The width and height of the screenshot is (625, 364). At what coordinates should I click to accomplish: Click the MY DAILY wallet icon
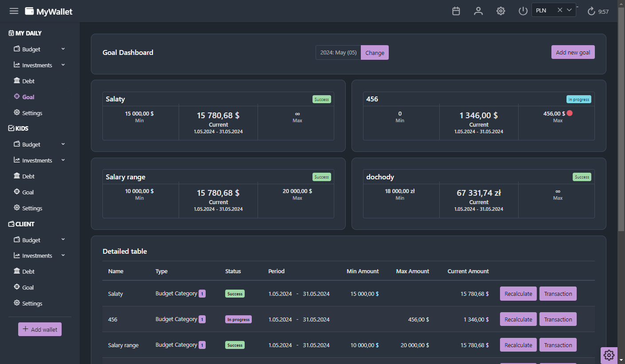(x=12, y=33)
